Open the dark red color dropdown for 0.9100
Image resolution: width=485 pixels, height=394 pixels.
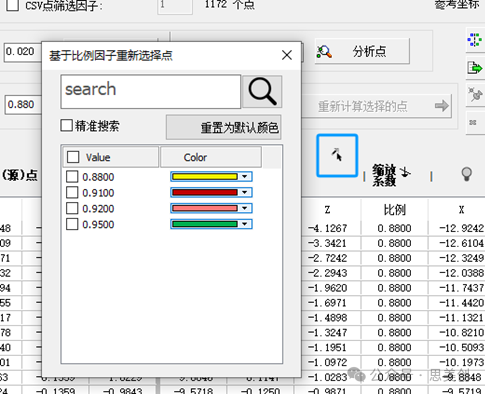point(245,192)
